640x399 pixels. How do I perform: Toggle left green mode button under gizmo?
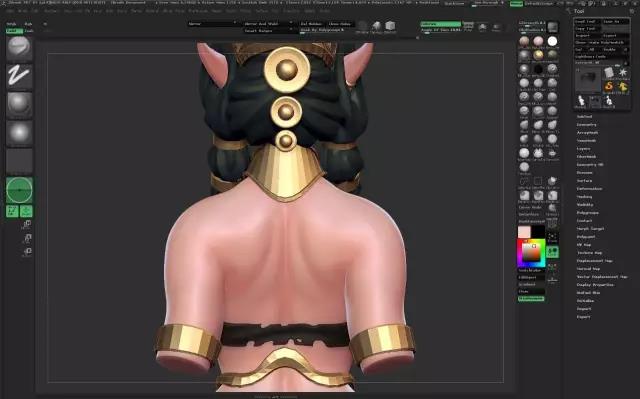click(12, 211)
